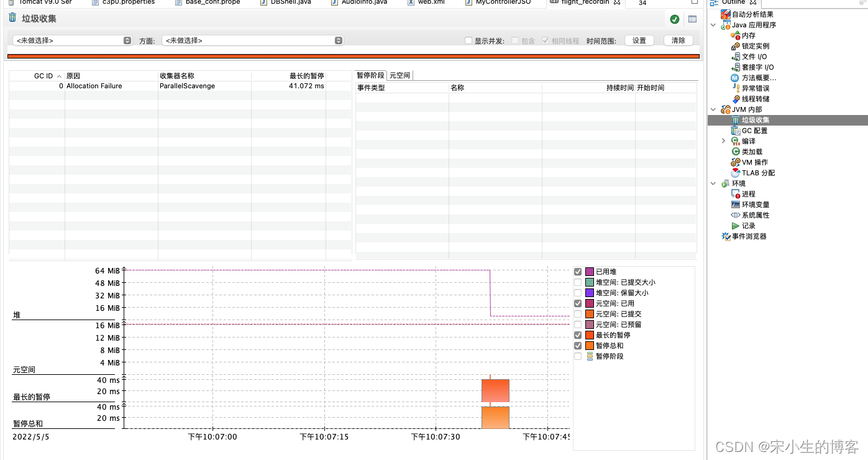This screenshot has width=868, height=460.
Task: Click the green analysis result check icon
Action: coord(675,19)
